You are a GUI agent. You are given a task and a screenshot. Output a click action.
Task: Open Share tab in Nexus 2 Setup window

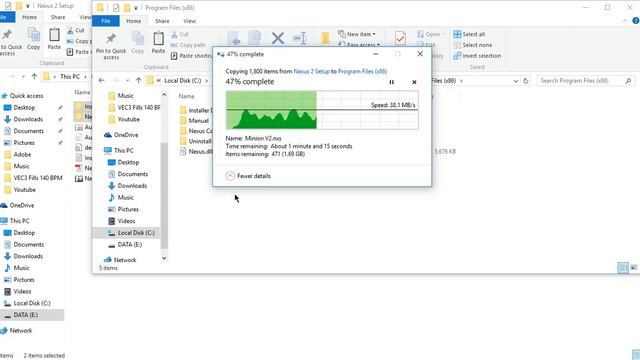tap(58, 17)
